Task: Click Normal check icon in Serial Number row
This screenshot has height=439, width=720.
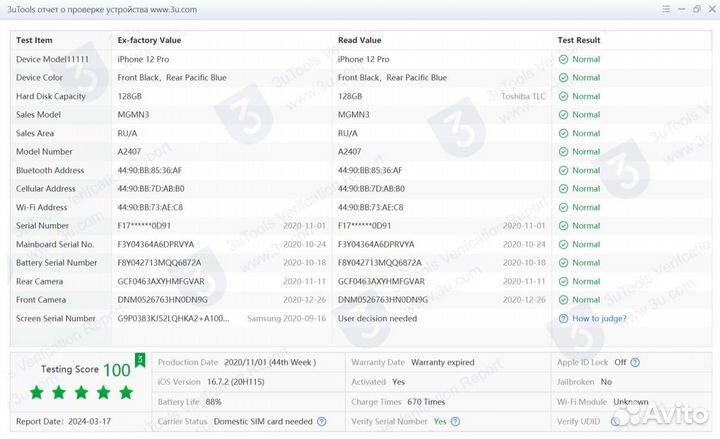Action: coord(563,226)
